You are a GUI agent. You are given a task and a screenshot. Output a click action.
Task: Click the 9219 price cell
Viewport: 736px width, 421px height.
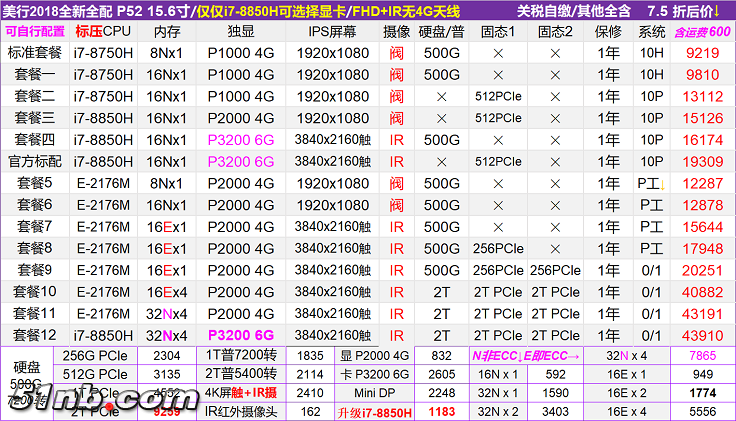pos(701,52)
